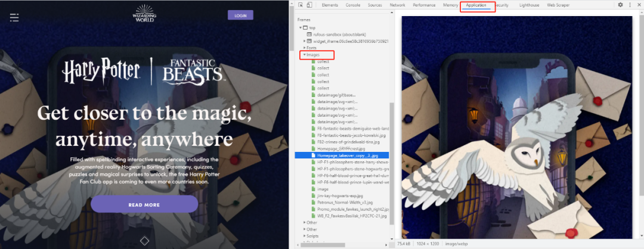The height and width of the screenshot is (249, 644).
Task: Click the frames tree vertical scrollbar
Action: point(391,164)
